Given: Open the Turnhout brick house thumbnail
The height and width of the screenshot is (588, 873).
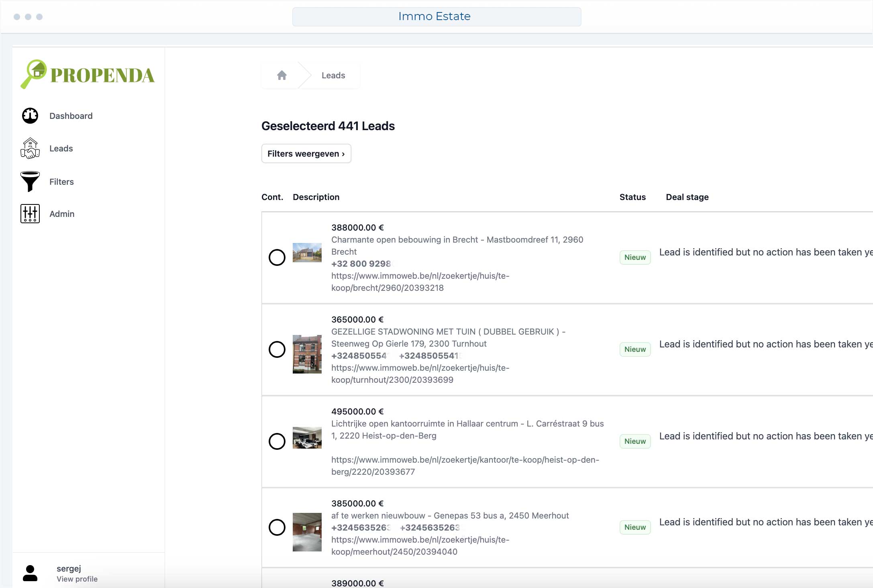Looking at the screenshot, I should tap(307, 354).
